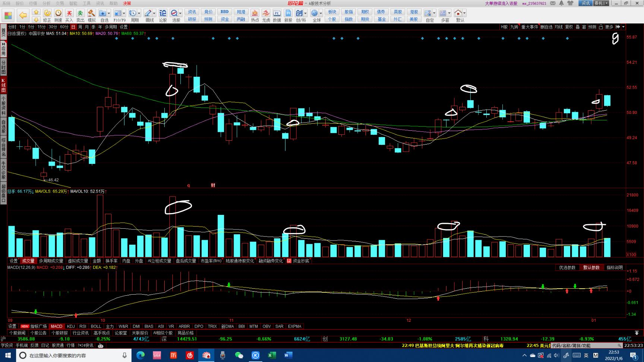Viewport: 644px width, 362px height.
Task: Open the mail envelope icon in title bar
Action: click(553, 3)
